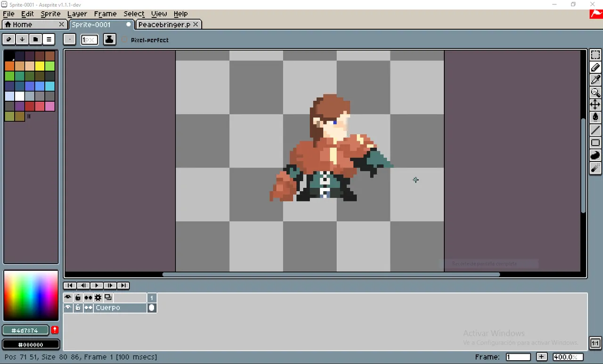Image resolution: width=603 pixels, height=364 pixels.
Task: Select the Eyedropper tool
Action: [x=595, y=80]
